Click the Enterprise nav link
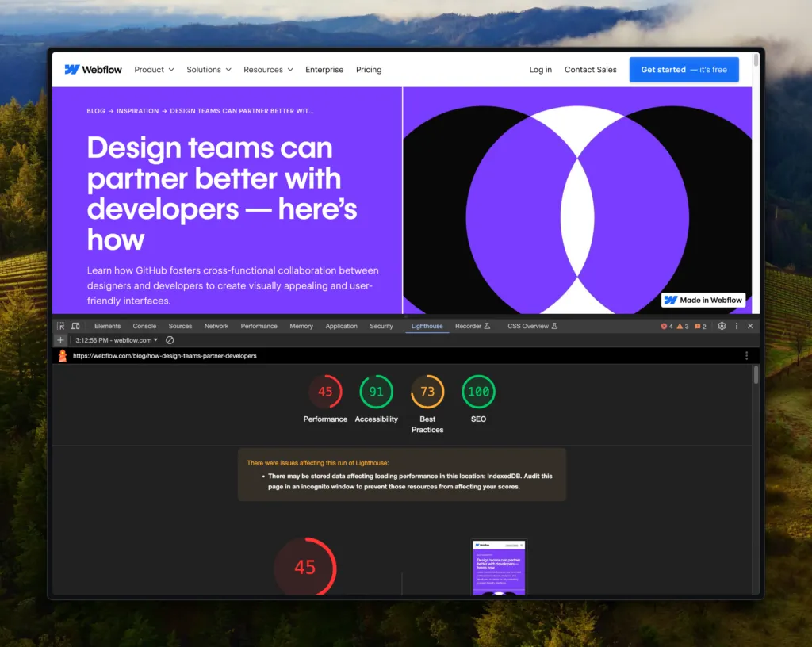 [x=324, y=69]
